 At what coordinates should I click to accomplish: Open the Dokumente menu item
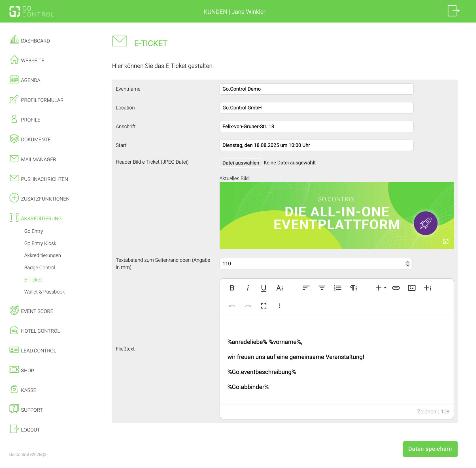click(36, 140)
